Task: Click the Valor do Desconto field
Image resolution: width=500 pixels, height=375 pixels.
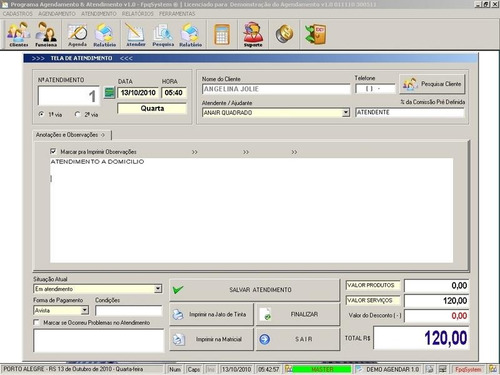Action: tap(436, 316)
